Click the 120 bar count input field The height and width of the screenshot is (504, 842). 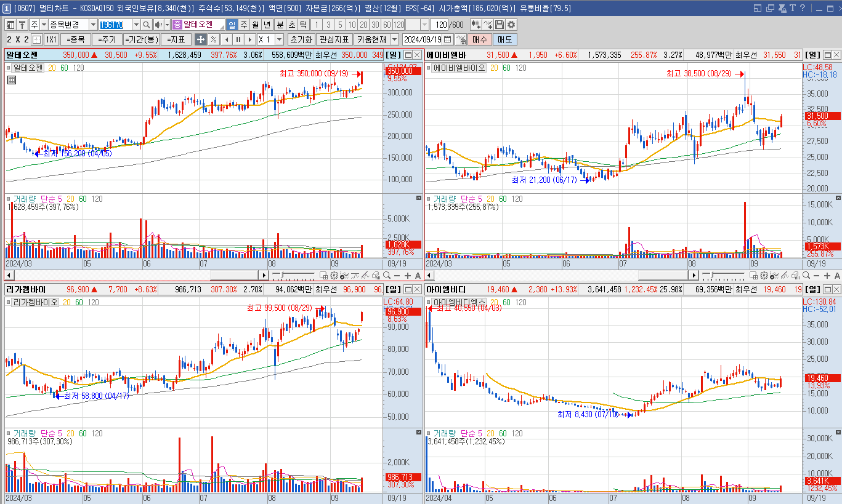[x=439, y=25]
